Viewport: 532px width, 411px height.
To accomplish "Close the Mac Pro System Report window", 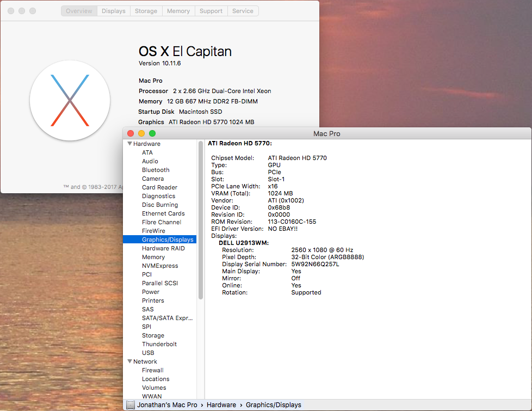I will (x=131, y=133).
